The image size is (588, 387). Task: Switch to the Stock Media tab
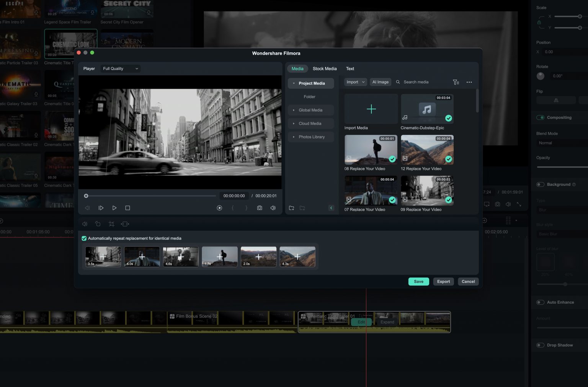click(x=324, y=68)
